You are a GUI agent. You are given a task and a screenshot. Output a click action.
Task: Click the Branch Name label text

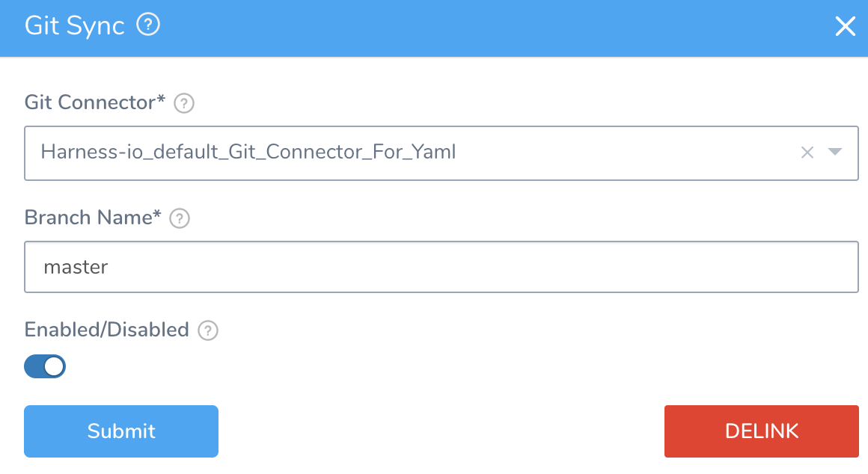tap(93, 218)
